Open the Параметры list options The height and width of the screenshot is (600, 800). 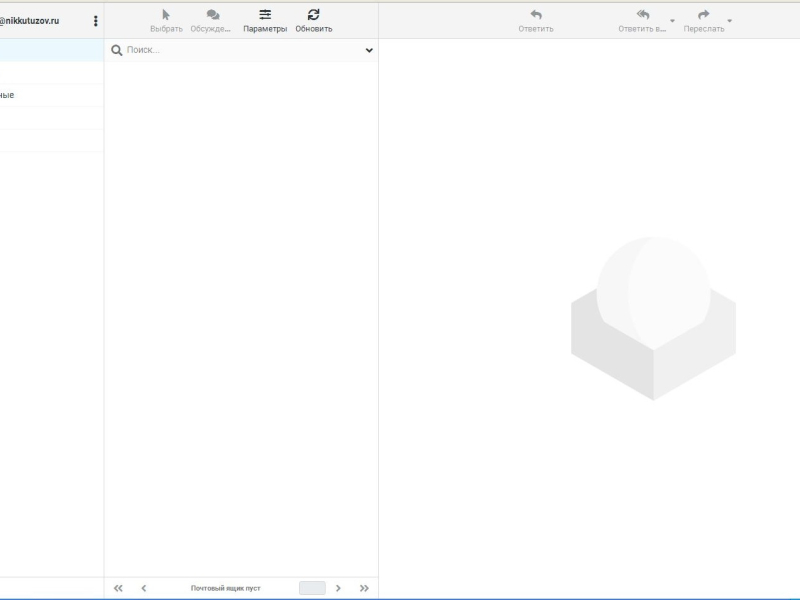point(265,21)
